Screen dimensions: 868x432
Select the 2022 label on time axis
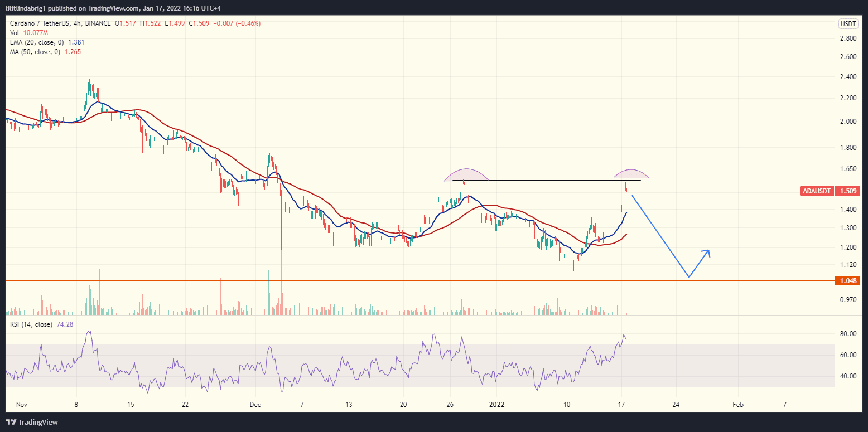[x=496, y=405]
